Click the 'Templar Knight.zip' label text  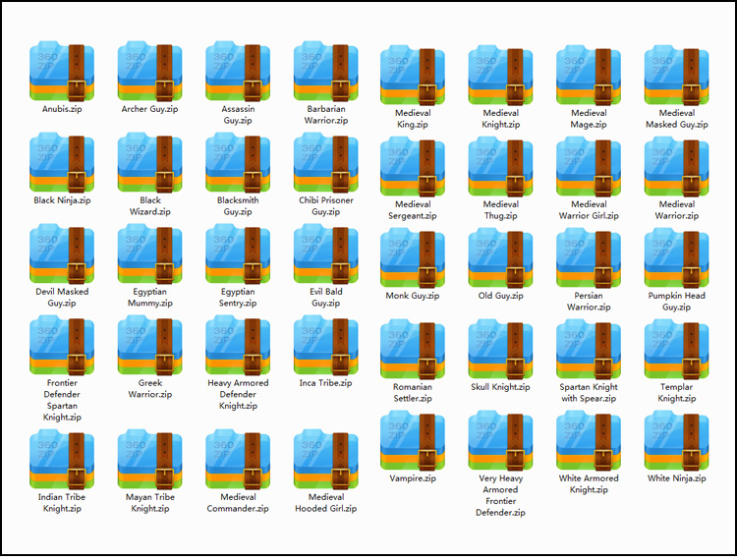click(x=677, y=393)
